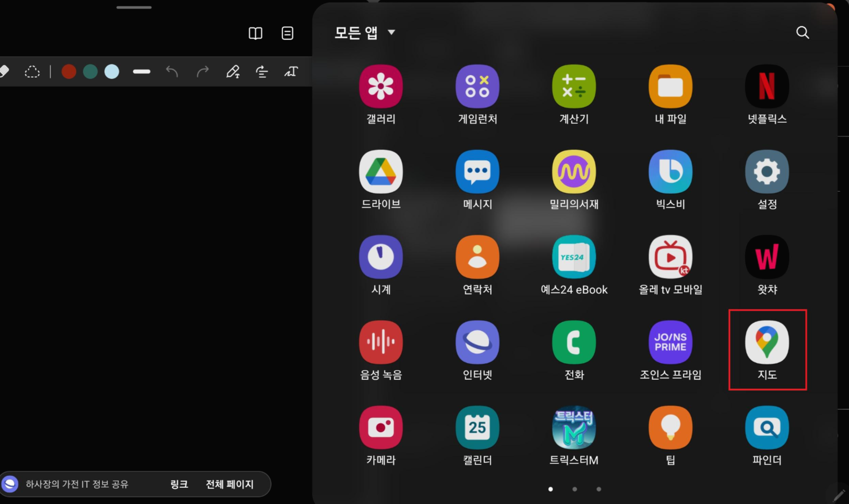Open the 드라이브 Google Drive app
The image size is (849, 504).
pyautogui.click(x=381, y=172)
